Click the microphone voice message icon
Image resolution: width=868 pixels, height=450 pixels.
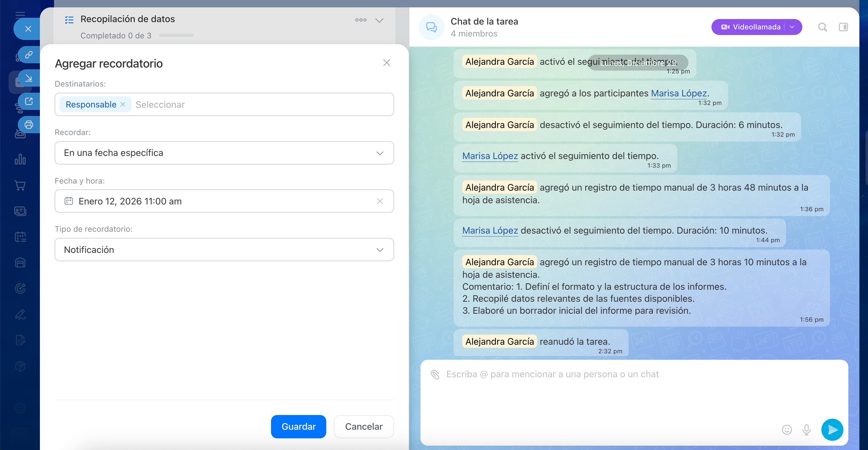pyautogui.click(x=806, y=430)
